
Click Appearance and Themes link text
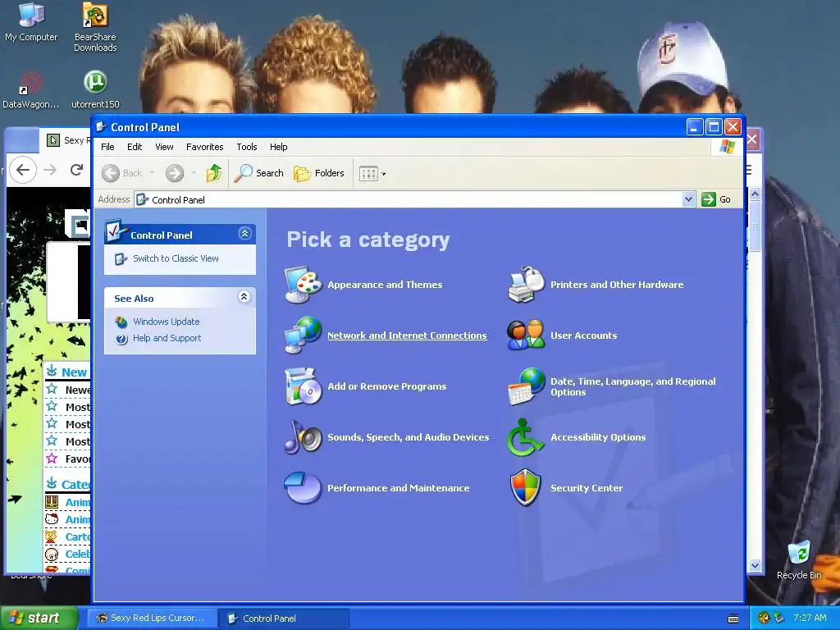[x=385, y=285]
